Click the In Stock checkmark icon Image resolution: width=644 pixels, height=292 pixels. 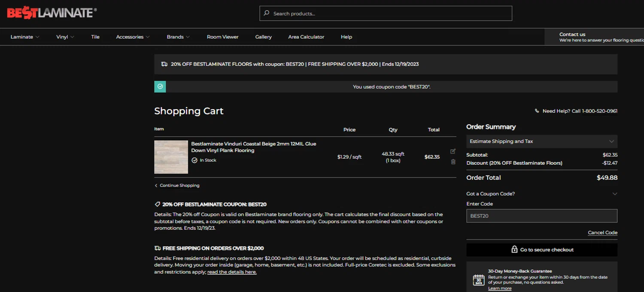point(194,160)
